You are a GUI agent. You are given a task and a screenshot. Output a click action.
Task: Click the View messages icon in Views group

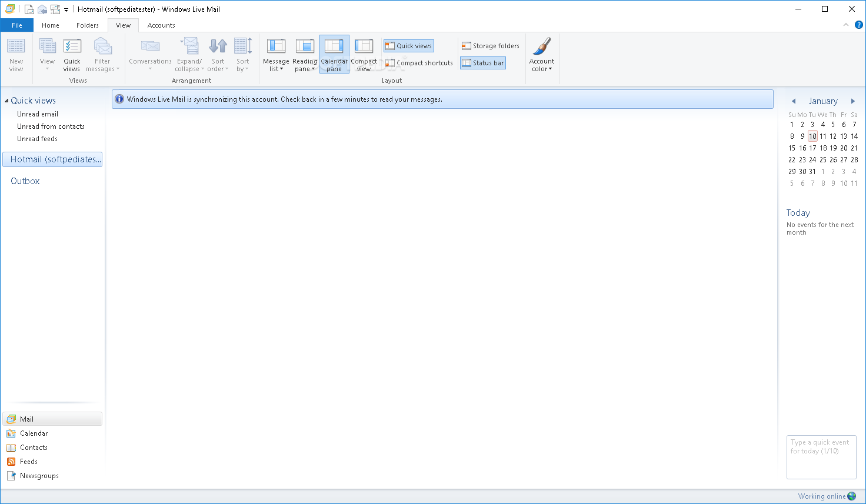pos(47,46)
